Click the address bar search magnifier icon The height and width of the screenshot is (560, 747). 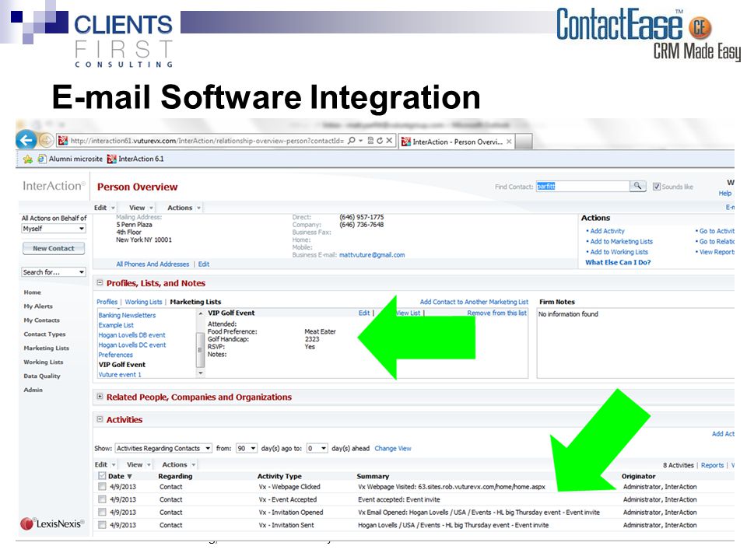coord(352,141)
